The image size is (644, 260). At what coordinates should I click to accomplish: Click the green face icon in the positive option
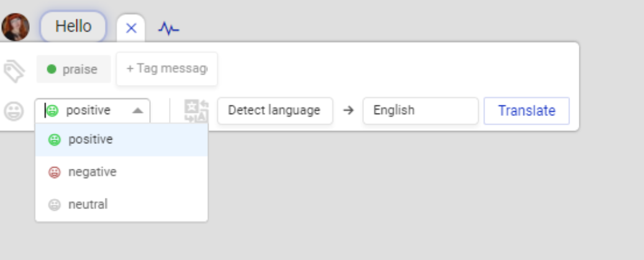coord(55,140)
